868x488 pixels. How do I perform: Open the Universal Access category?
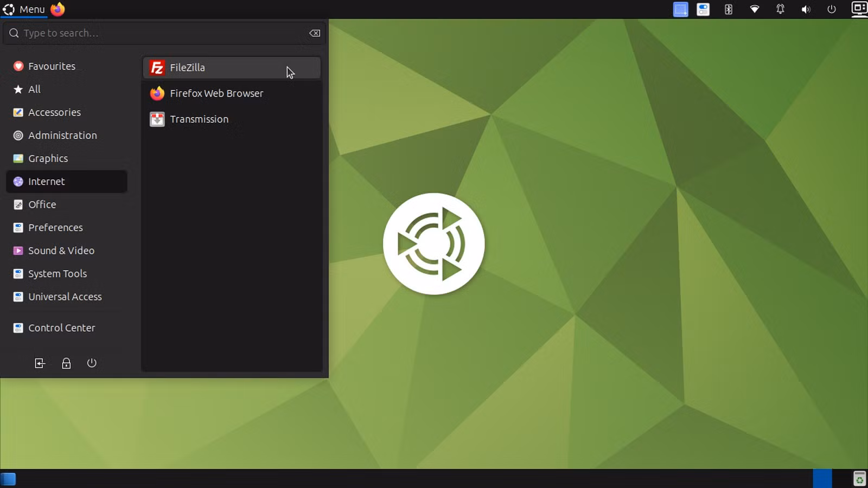[x=66, y=297]
